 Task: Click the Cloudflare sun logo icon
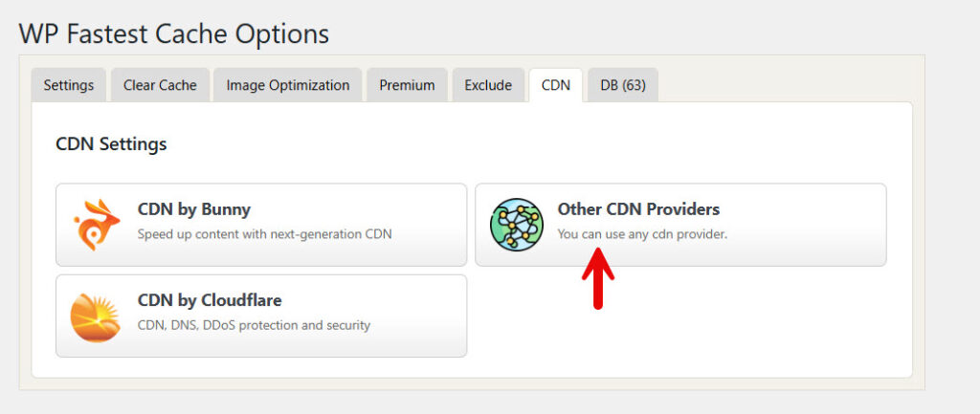(95, 317)
